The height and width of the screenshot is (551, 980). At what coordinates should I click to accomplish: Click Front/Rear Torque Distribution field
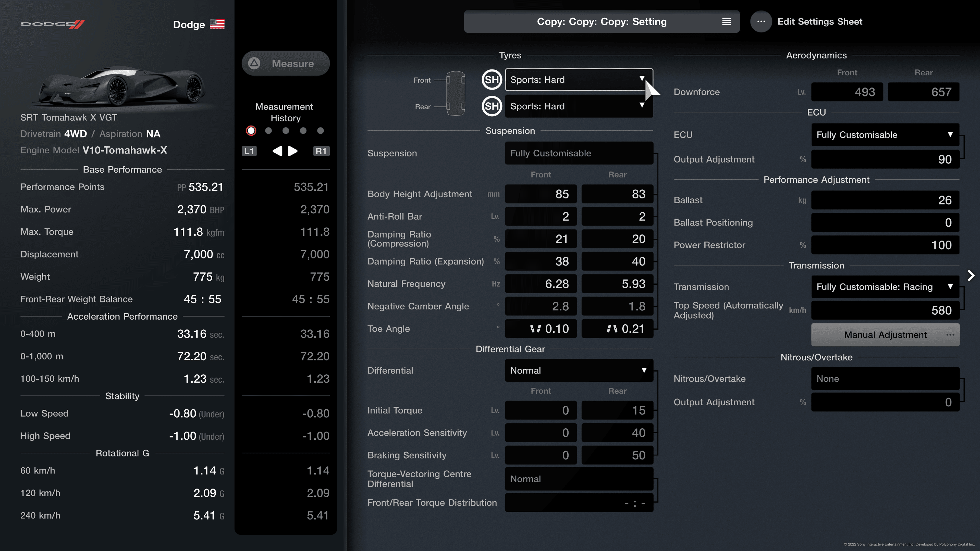coord(579,503)
